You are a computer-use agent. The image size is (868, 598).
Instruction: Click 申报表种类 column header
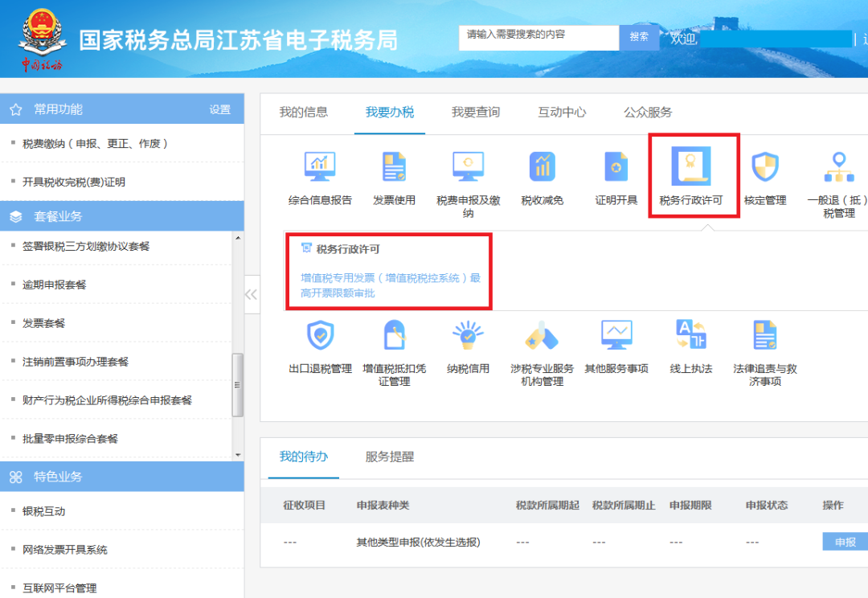tap(383, 505)
